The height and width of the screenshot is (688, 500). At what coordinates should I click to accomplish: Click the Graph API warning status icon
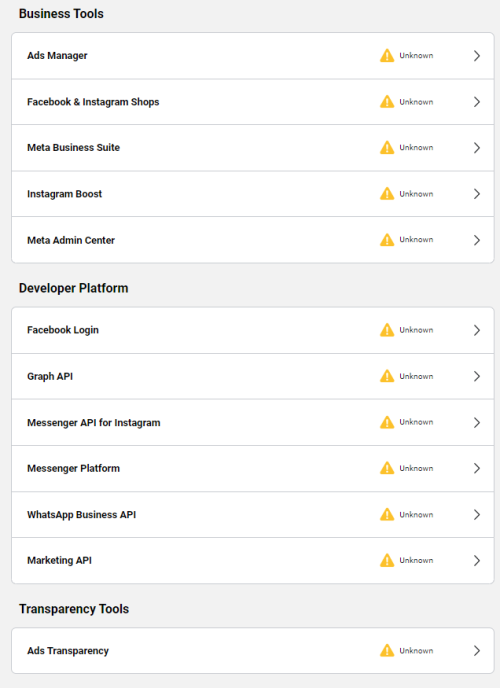click(x=387, y=376)
